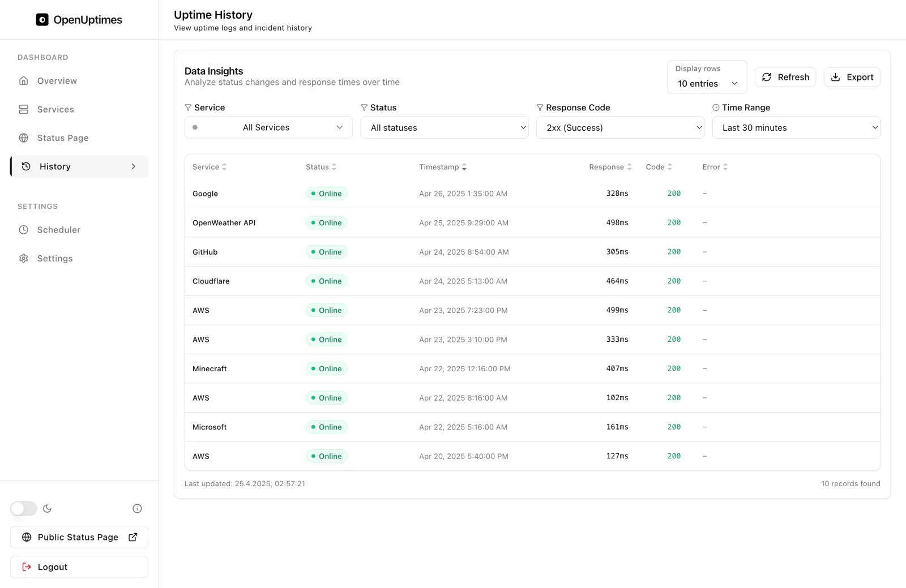Click the Microsoft service name
This screenshot has width=906, height=588.
click(210, 427)
